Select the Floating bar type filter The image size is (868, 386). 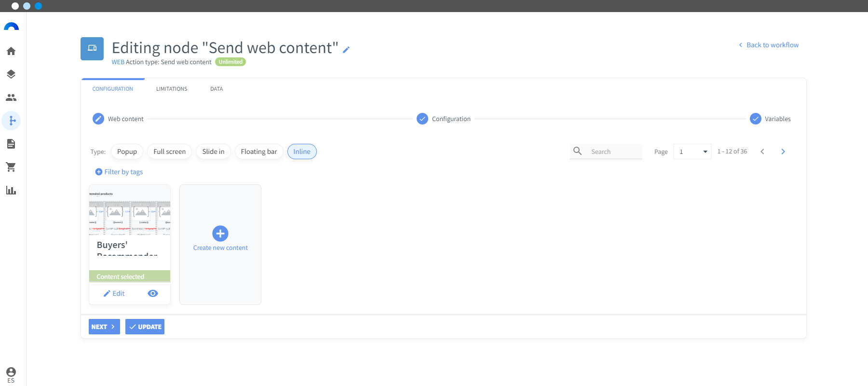tap(259, 152)
